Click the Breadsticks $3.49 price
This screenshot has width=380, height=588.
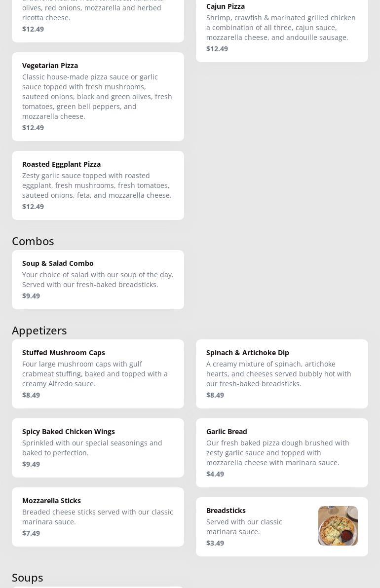215,543
